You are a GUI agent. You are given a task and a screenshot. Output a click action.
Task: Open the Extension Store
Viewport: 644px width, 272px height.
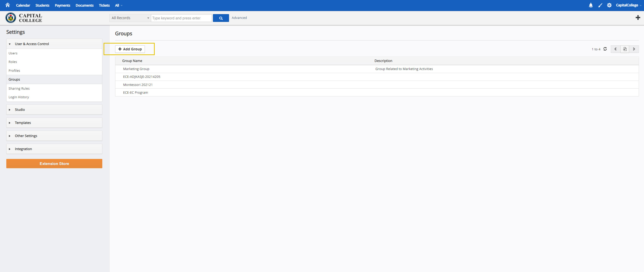coord(54,163)
